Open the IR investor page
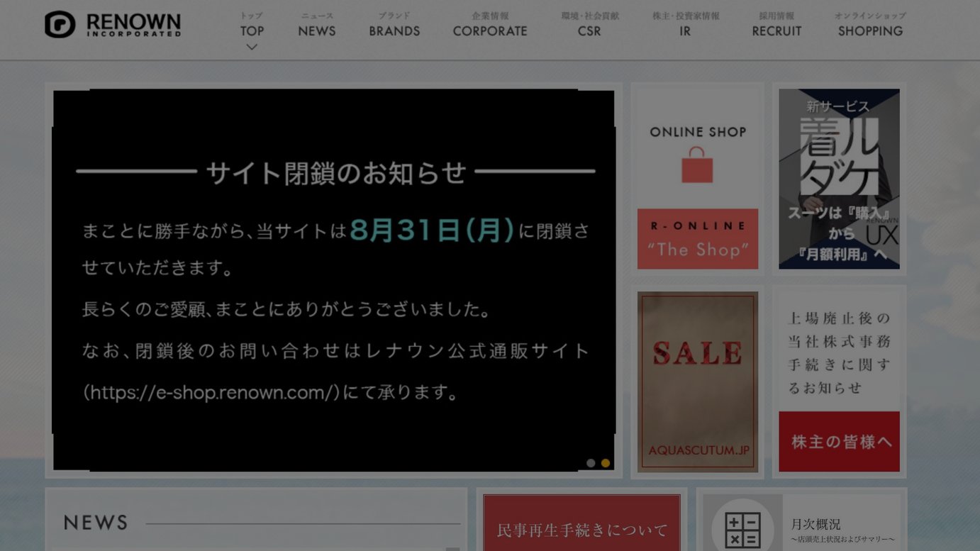The width and height of the screenshot is (980, 551). point(685,25)
